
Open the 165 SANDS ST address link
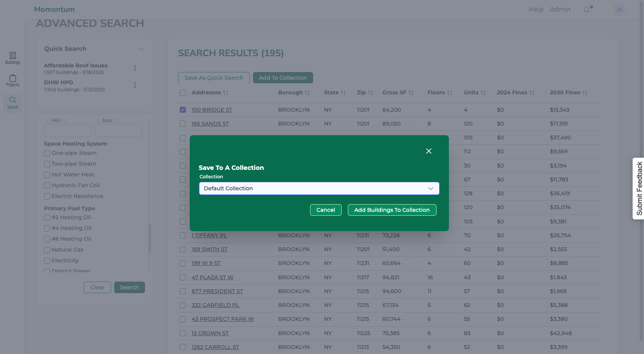tap(210, 124)
